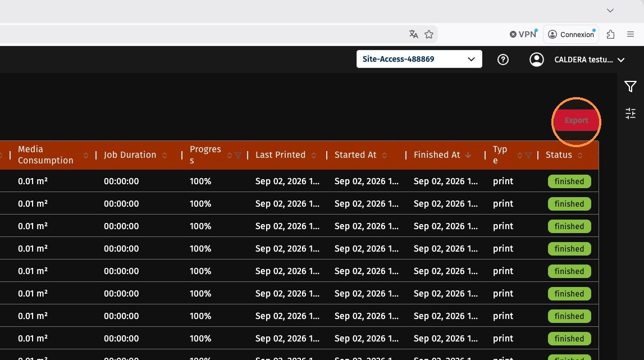Open the browser extensions icon
The height and width of the screenshot is (360, 644).
pos(611,34)
